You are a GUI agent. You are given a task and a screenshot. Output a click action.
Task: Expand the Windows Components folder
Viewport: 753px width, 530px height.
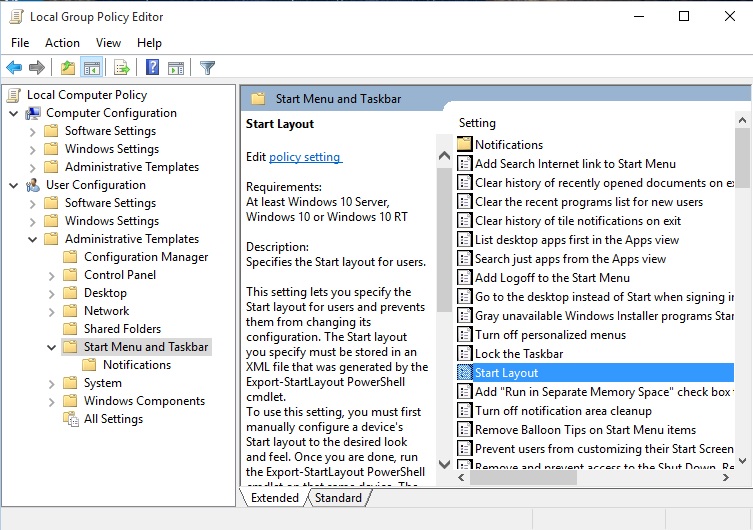(52, 401)
